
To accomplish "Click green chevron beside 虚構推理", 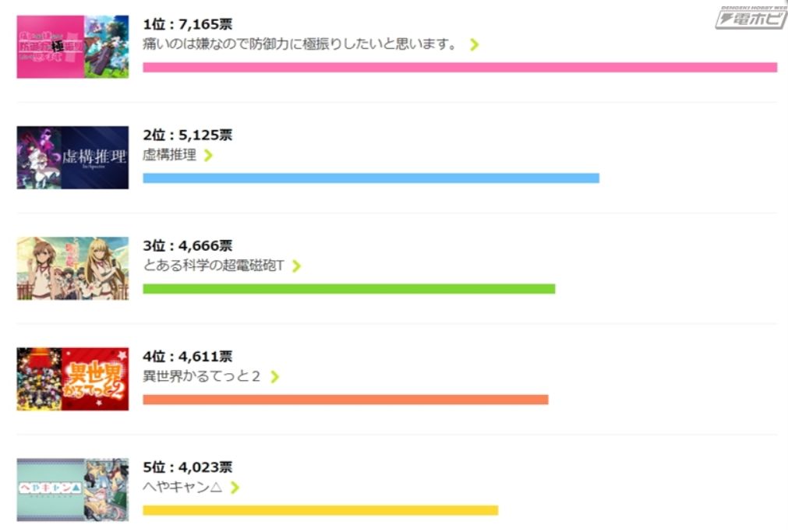I will point(207,155).
